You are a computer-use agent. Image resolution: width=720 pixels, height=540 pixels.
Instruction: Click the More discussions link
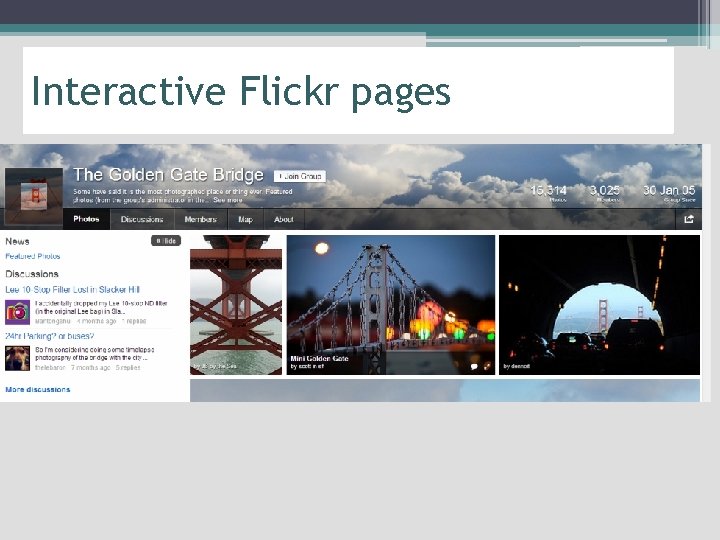[38, 389]
